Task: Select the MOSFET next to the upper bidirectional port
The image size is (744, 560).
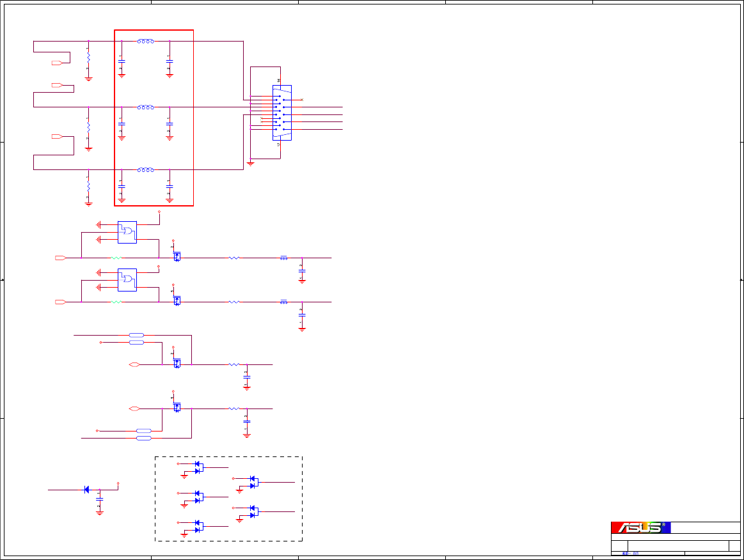Action: click(177, 363)
